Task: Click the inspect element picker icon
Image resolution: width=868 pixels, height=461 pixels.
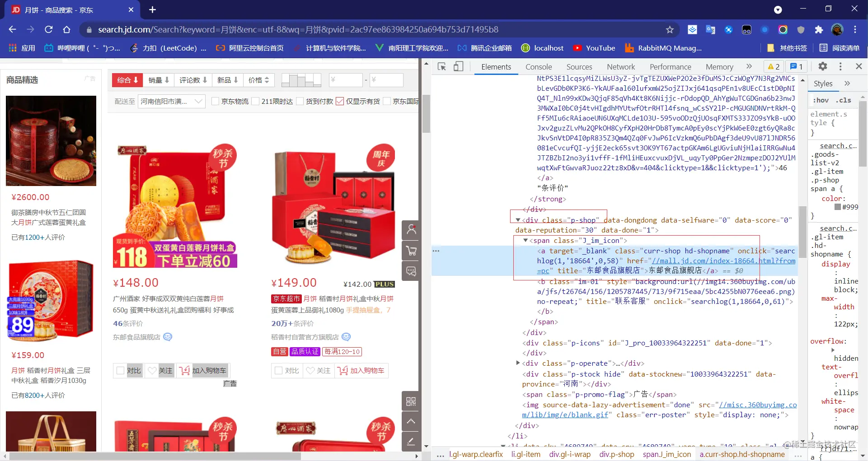Action: [x=442, y=67]
